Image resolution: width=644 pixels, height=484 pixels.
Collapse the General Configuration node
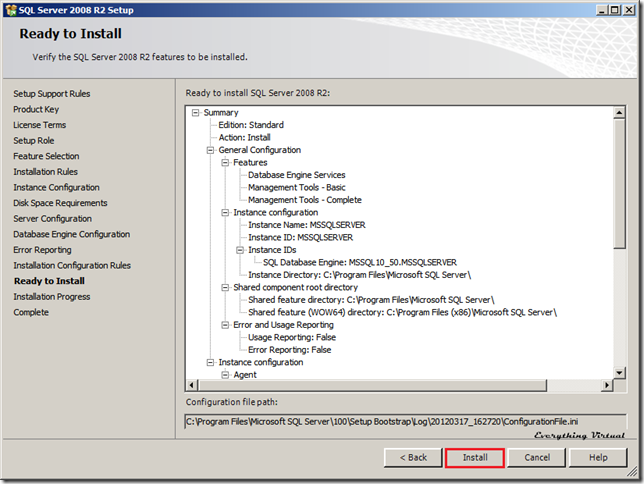point(210,150)
